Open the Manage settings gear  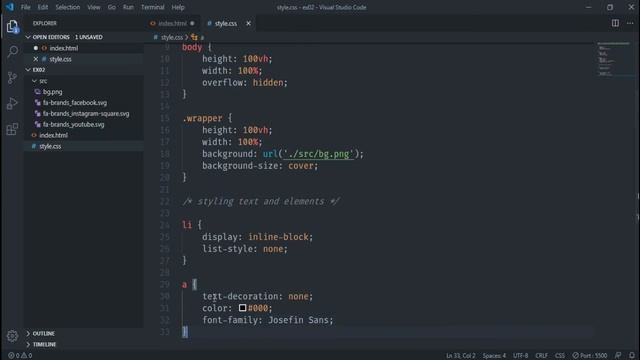(x=12, y=336)
